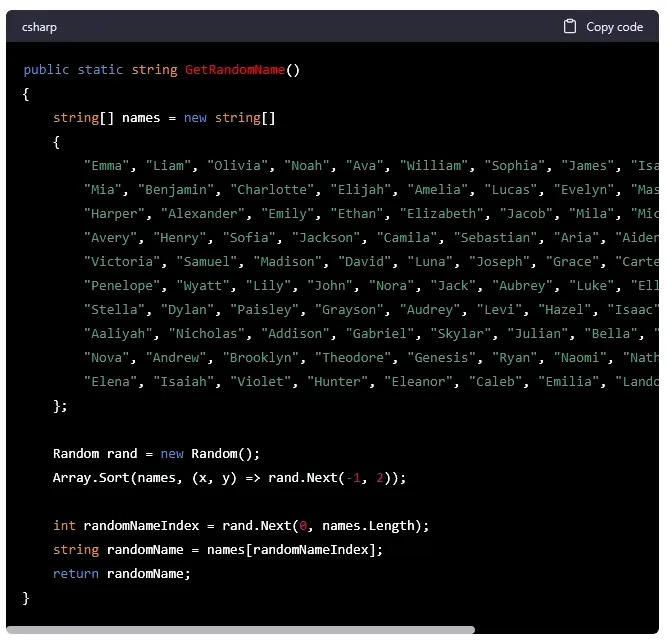This screenshot has width=668, height=643.
Task: Click names.Length in the rand.Next call
Action: click(369, 525)
